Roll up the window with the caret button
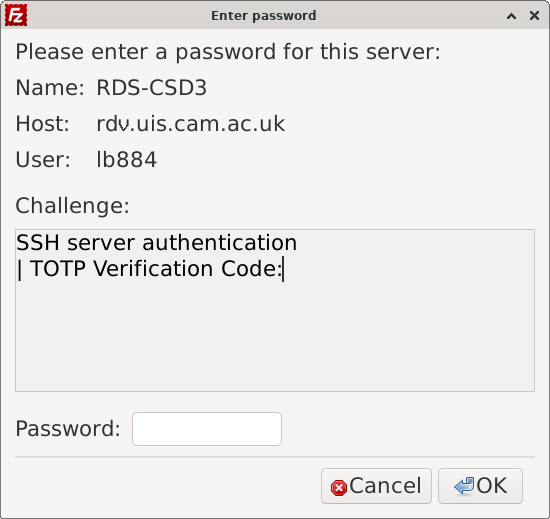The height and width of the screenshot is (519, 550). tap(511, 16)
